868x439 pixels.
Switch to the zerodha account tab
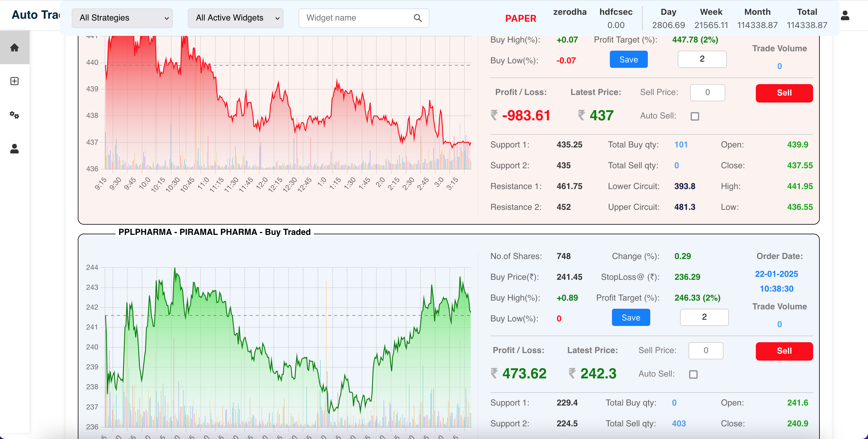coord(570,12)
